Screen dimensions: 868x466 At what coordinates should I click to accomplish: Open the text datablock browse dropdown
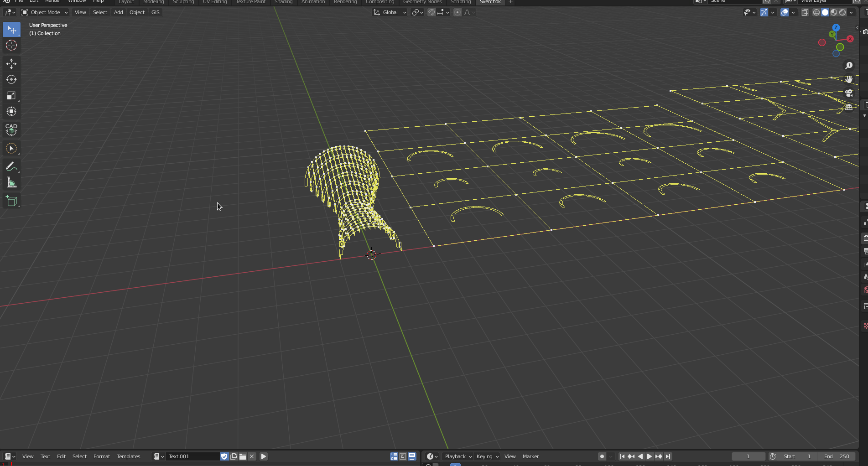[x=158, y=456]
